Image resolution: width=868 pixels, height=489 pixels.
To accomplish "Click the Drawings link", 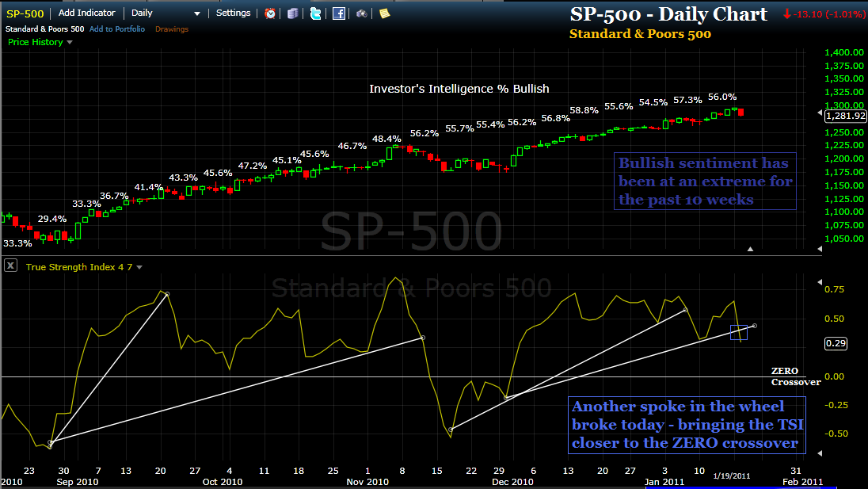I will [x=172, y=29].
